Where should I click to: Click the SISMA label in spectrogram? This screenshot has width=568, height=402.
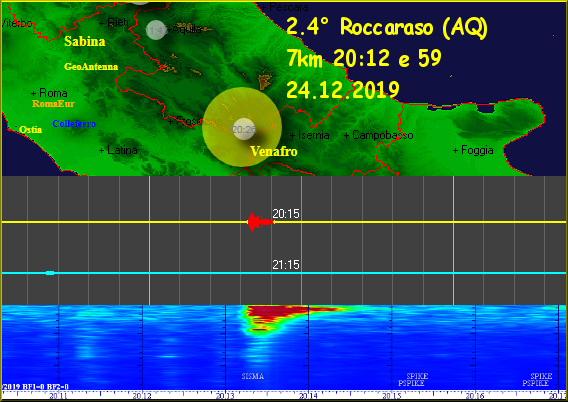252,376
